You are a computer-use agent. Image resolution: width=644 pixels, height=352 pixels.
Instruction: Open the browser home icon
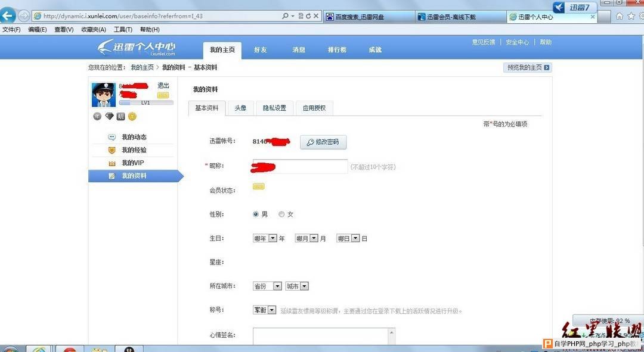pos(620,16)
